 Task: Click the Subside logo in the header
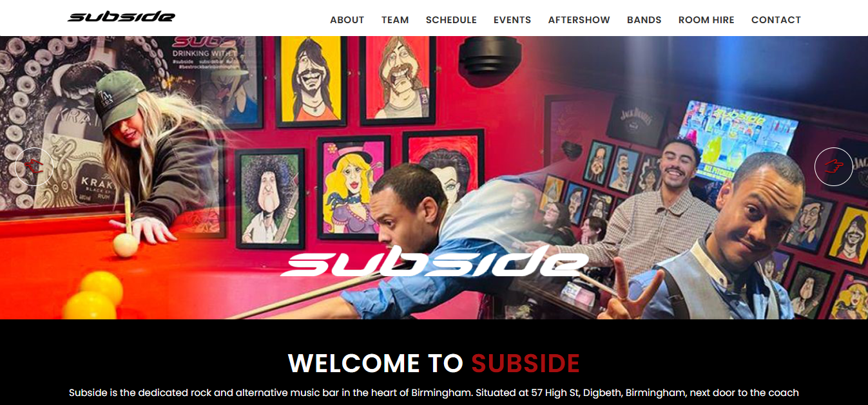point(121,17)
